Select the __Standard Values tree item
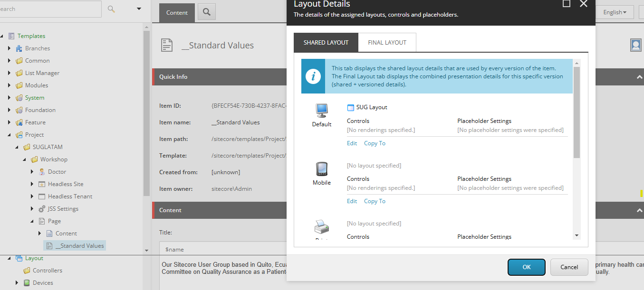 pos(75,246)
